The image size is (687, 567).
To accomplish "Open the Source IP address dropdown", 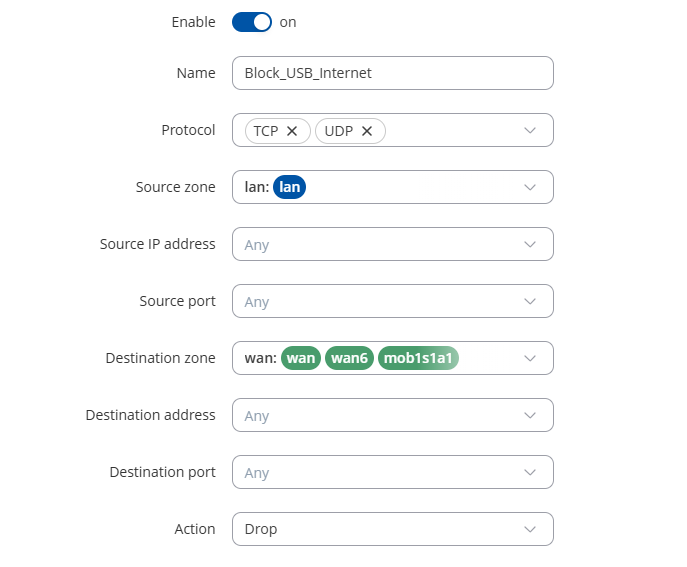I will point(392,245).
